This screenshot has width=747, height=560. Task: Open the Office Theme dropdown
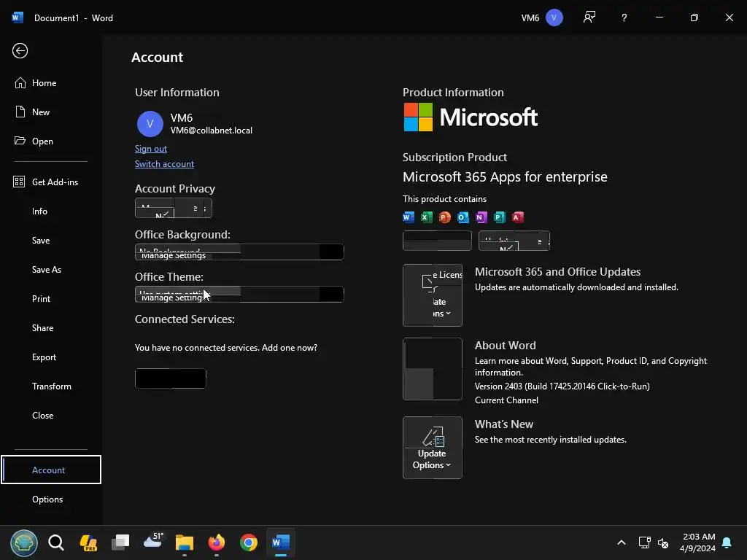[x=239, y=295]
